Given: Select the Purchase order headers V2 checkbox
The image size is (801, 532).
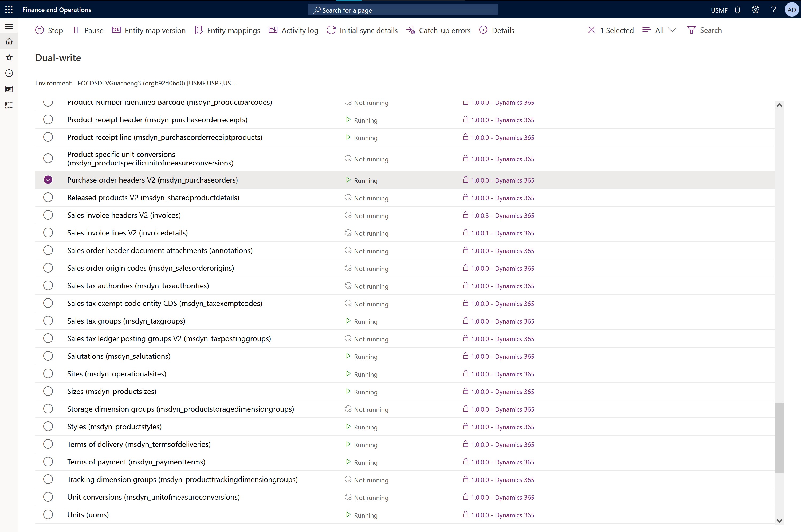Looking at the screenshot, I should click(48, 180).
